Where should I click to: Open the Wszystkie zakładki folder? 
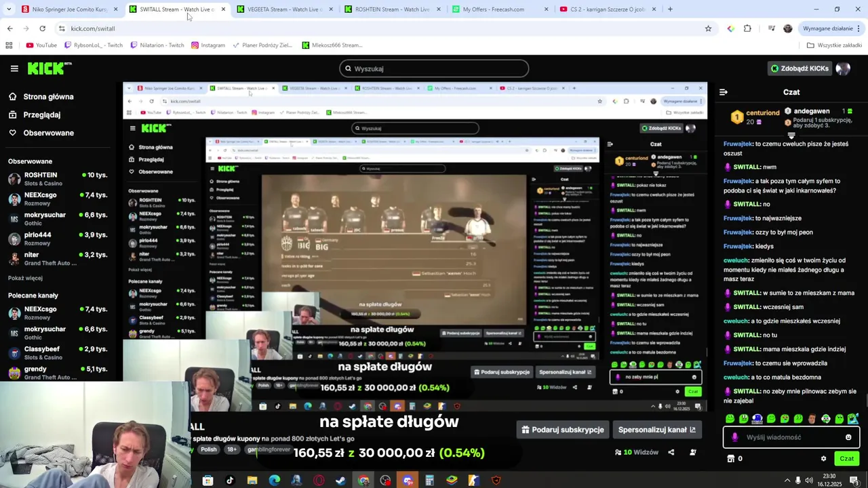(x=835, y=45)
